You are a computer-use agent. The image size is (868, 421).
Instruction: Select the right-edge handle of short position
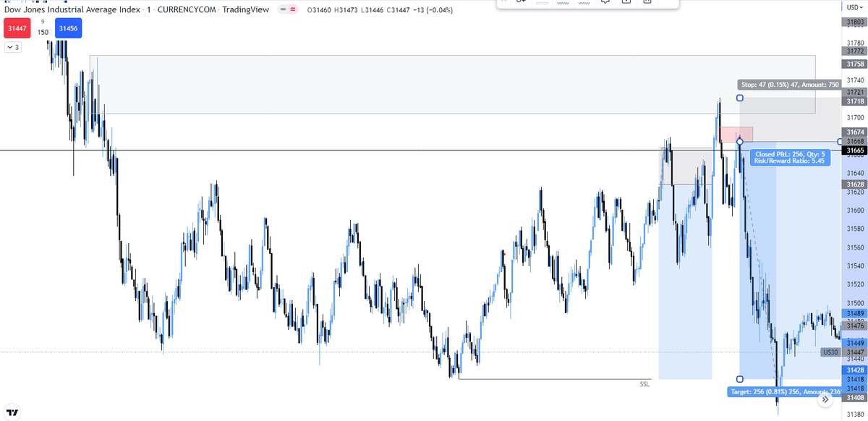839,141
